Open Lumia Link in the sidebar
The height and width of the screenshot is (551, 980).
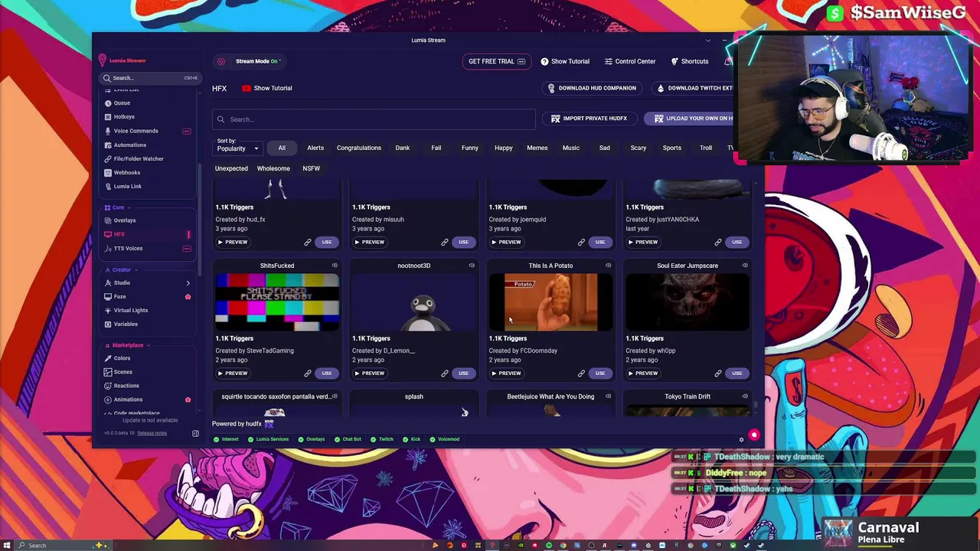[x=127, y=186]
